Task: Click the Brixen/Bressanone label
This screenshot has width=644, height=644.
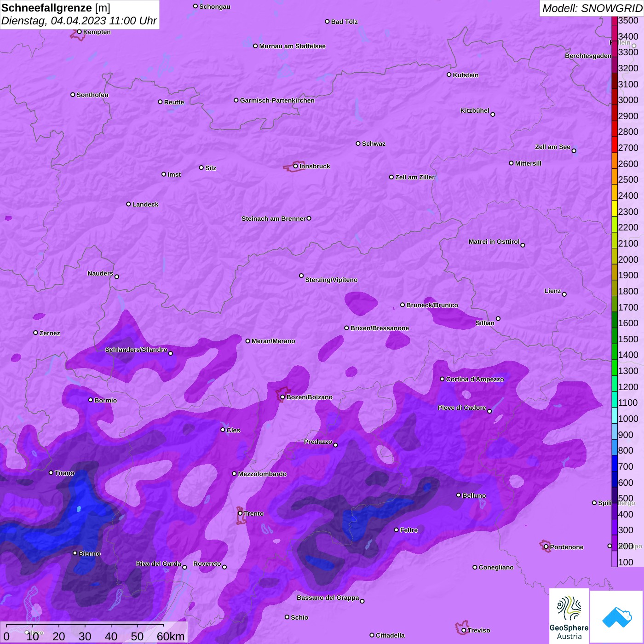Action: 379,328
